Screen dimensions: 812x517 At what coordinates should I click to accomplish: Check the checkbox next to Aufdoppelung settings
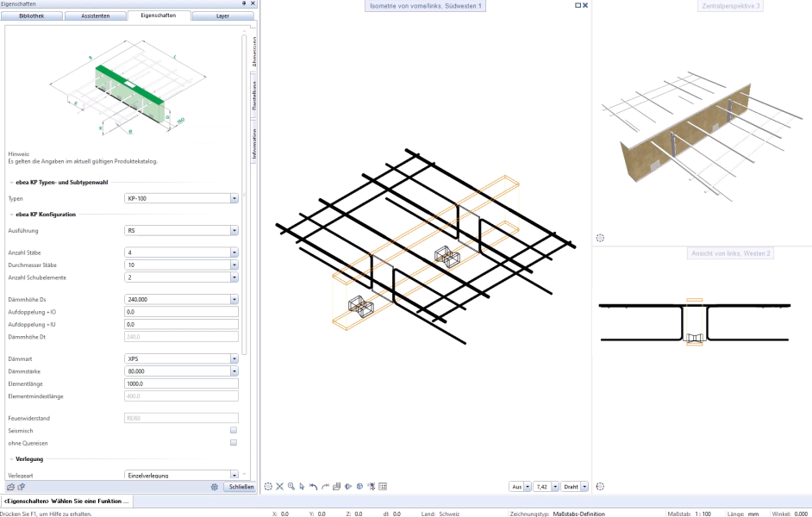(x=233, y=430)
